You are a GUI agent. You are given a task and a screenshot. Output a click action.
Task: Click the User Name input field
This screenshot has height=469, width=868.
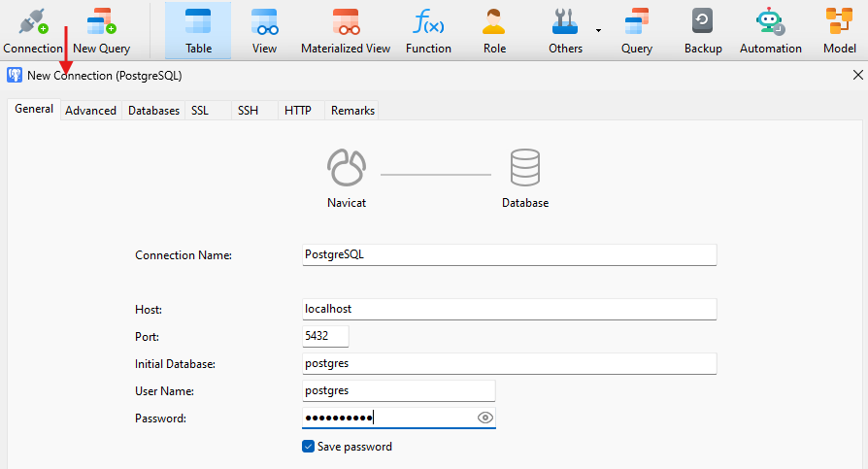coord(399,390)
